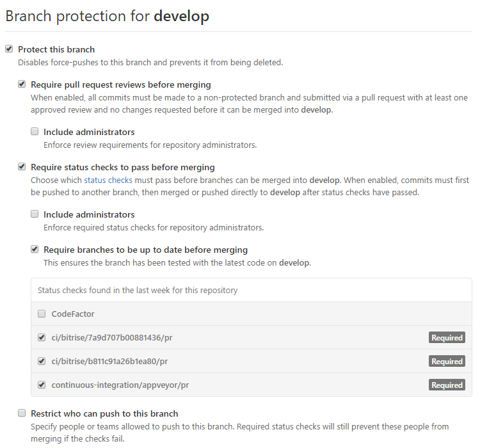Toggle Require pull request reviews before merging checkbox
480x448 pixels.
(22, 84)
